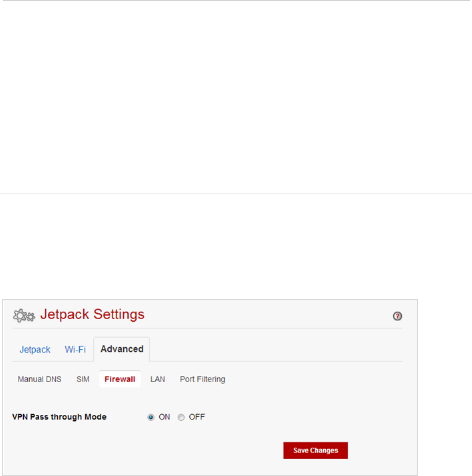This screenshot has width=472, height=476.
Task: Set VPN Pass through Mode to ON
Action: coord(151,417)
